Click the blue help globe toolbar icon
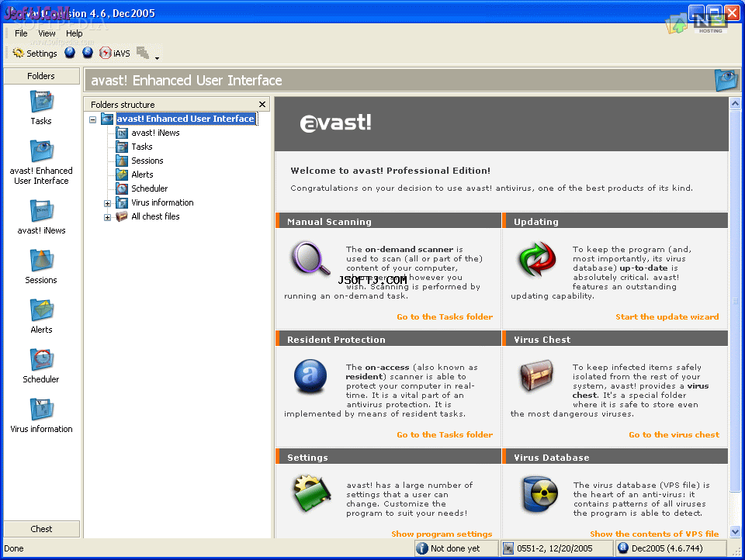The width and height of the screenshot is (745, 560). coord(70,53)
